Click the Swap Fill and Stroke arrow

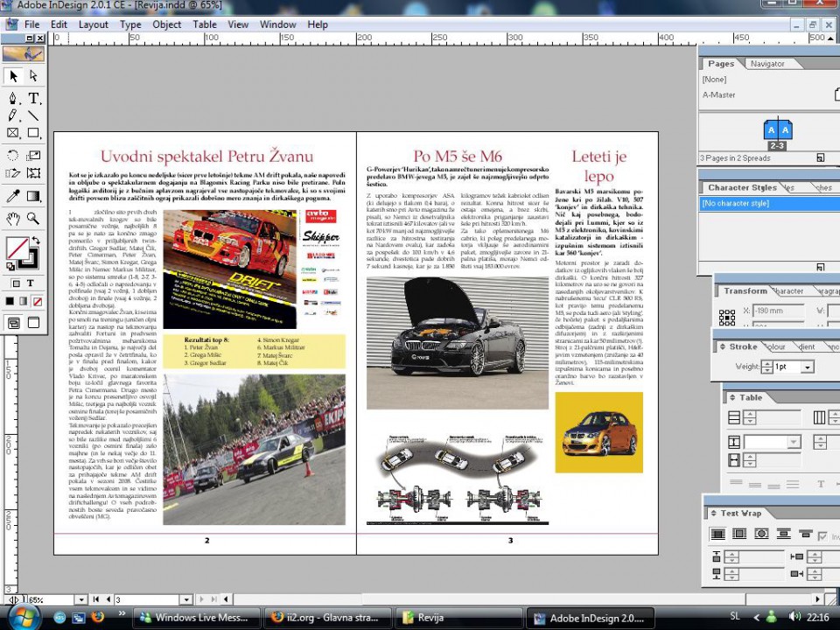coord(36,241)
